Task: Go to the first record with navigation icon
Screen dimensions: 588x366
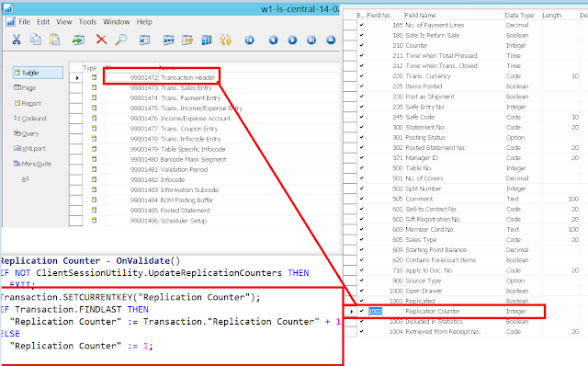Action: pos(249,40)
